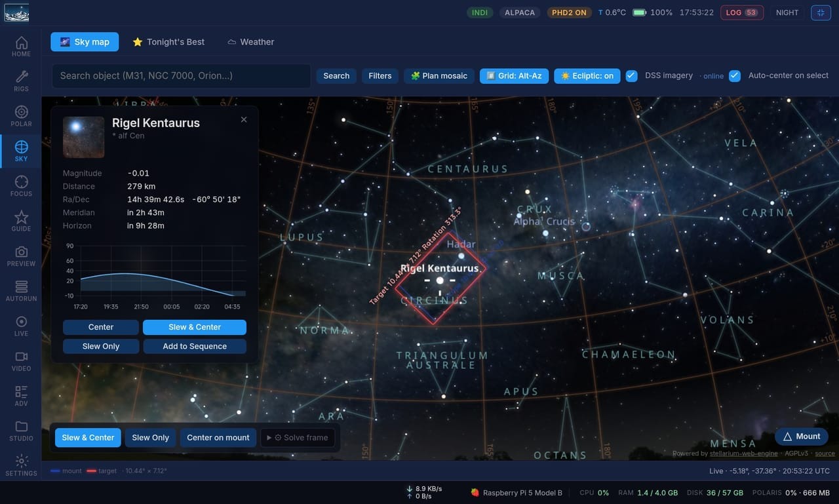Click the network speed indicator

[x=424, y=492]
